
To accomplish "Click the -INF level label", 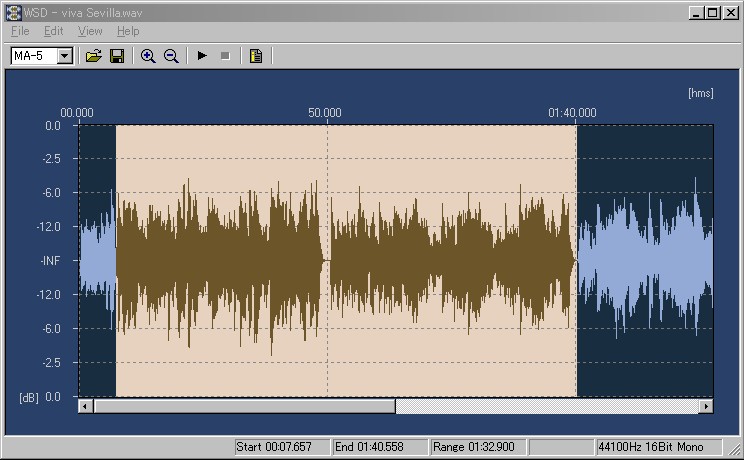I will (50, 261).
